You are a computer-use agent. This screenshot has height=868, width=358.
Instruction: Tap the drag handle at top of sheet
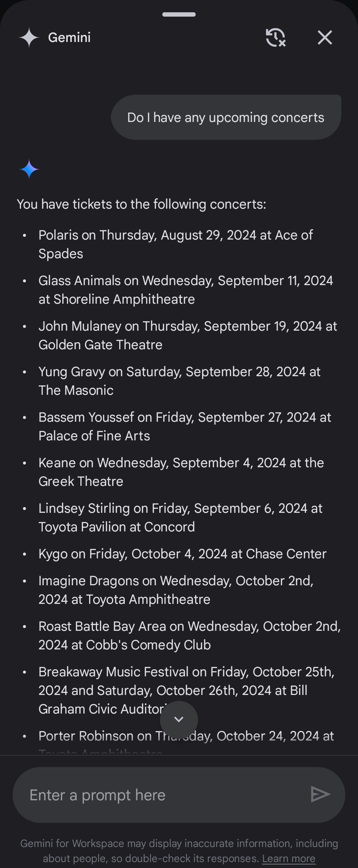click(x=179, y=15)
